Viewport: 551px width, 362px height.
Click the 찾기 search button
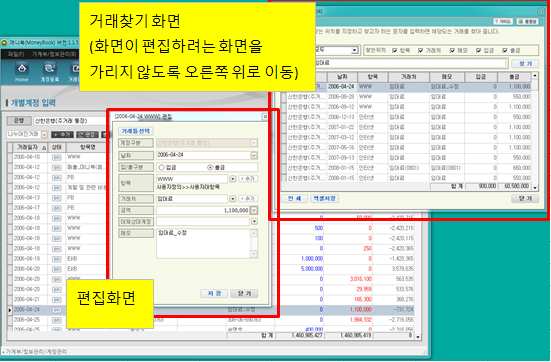[525, 64]
